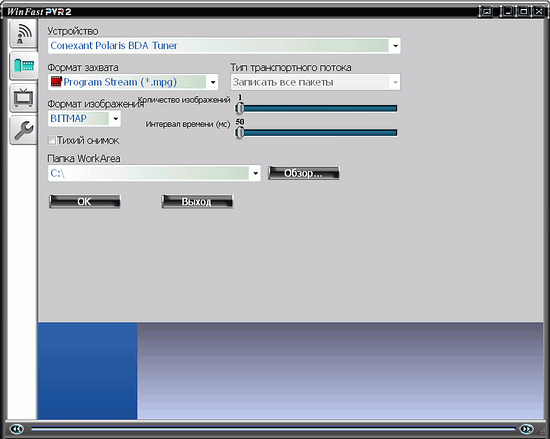Click the Выход exit button
This screenshot has height=439, width=550.
click(197, 202)
